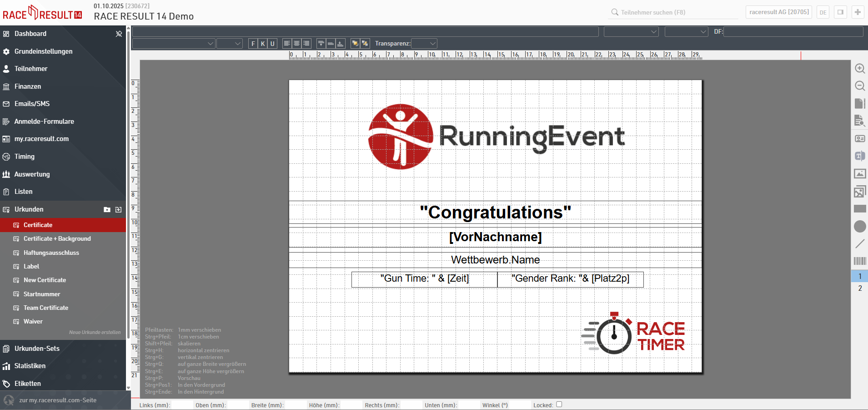Select the circle shape tool

[x=859, y=227]
